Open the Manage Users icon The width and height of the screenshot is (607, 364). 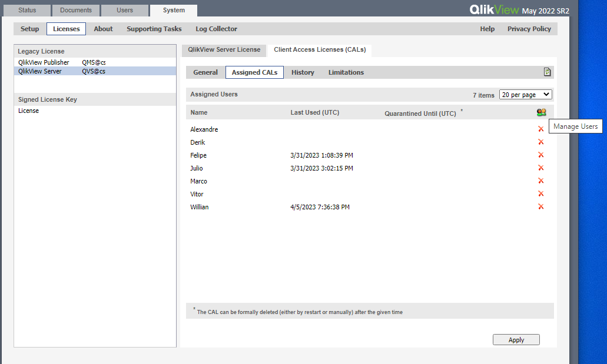point(541,112)
